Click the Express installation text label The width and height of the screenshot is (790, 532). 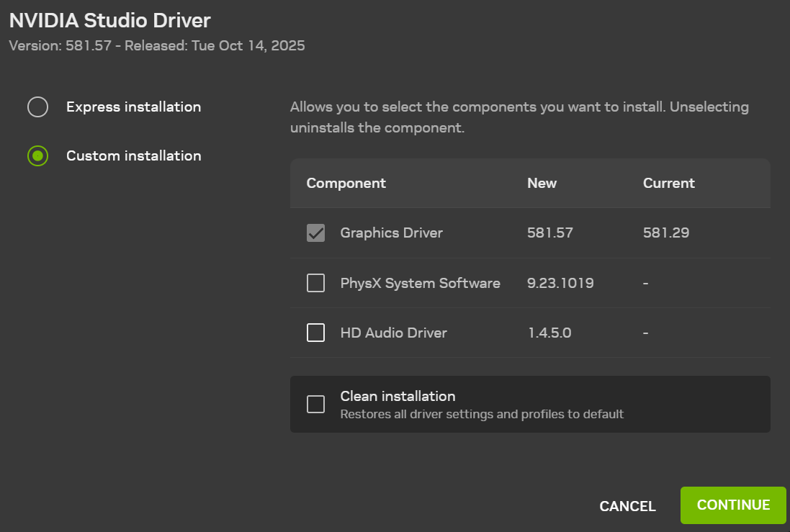[x=133, y=107]
